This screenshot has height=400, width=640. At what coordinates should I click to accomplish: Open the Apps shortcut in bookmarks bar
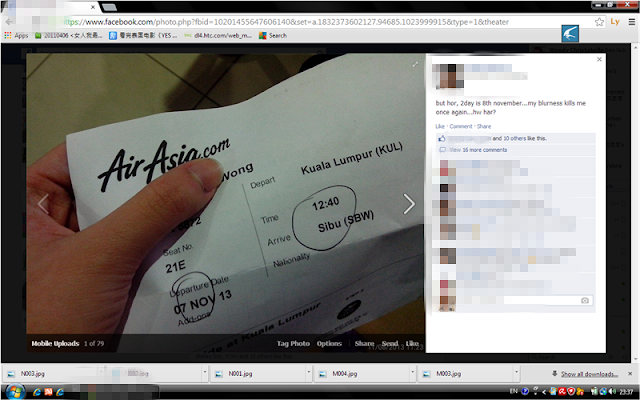(x=16, y=36)
